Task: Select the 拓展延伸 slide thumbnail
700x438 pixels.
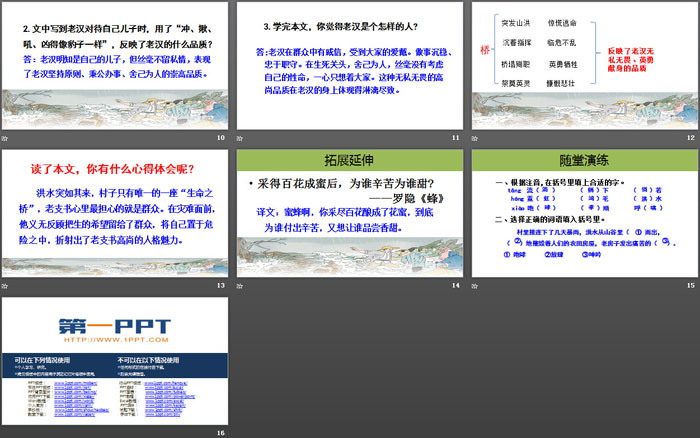Action: pos(350,213)
